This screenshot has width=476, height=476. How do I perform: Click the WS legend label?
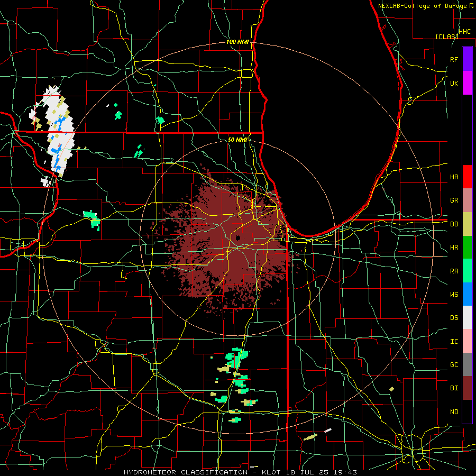pos(454,295)
